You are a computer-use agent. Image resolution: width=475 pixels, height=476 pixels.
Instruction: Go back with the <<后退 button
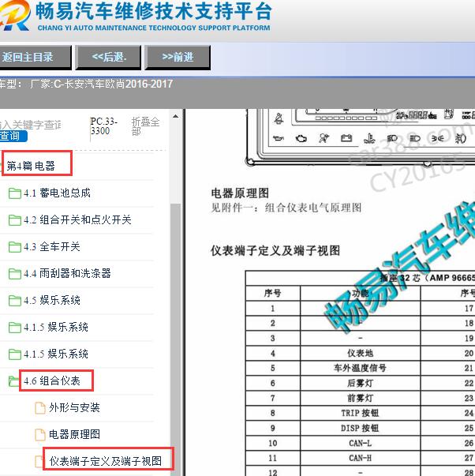[108, 58]
